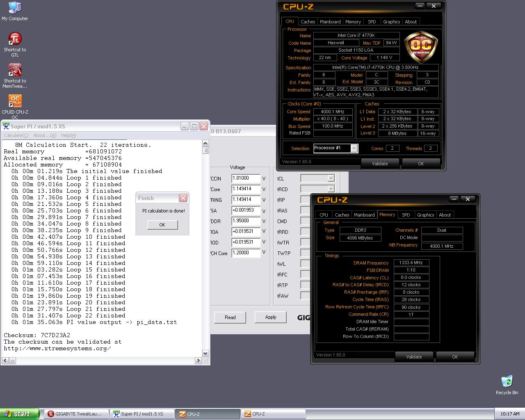Click the PCH Core voltage field showing 1.20000
Image resolution: width=525 pixels, height=420 pixels.
point(246,253)
